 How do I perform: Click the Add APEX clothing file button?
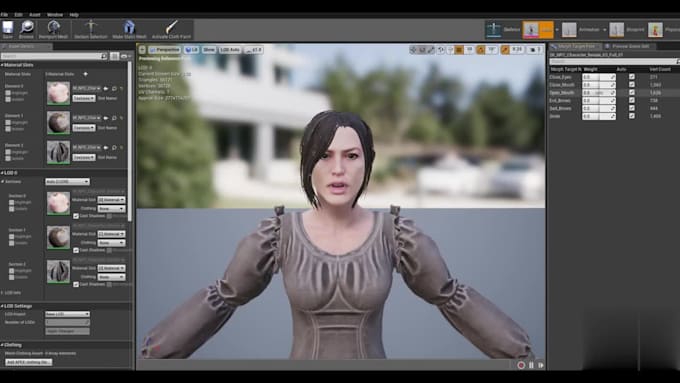click(x=29, y=362)
